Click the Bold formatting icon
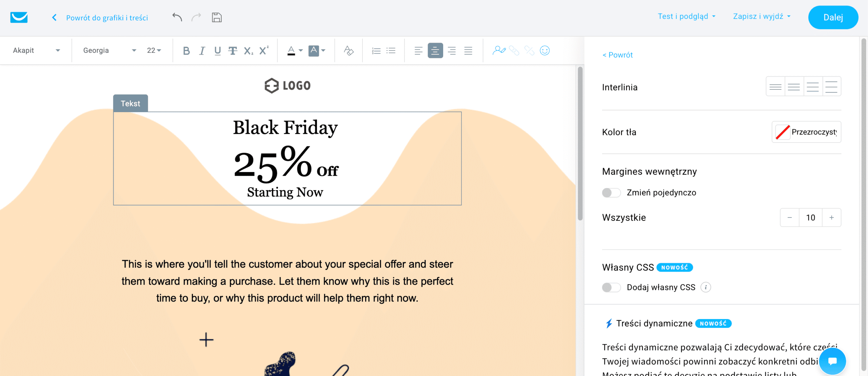The width and height of the screenshot is (868, 376). [186, 51]
